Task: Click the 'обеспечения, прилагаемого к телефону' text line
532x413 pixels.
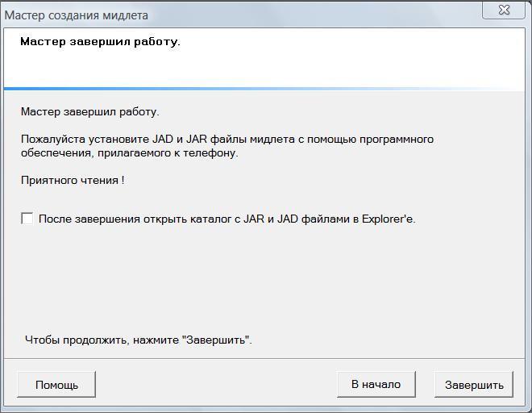Action: point(129,152)
